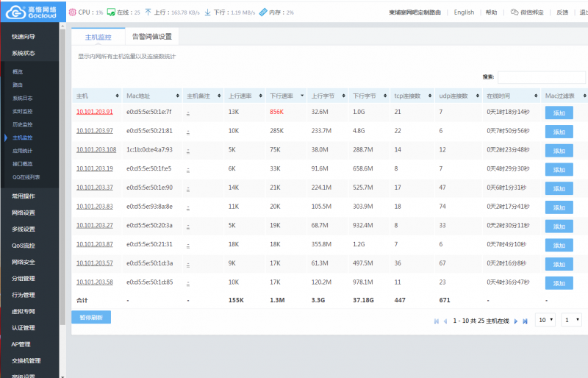Click the Gocloud logo icon

(x=15, y=12)
